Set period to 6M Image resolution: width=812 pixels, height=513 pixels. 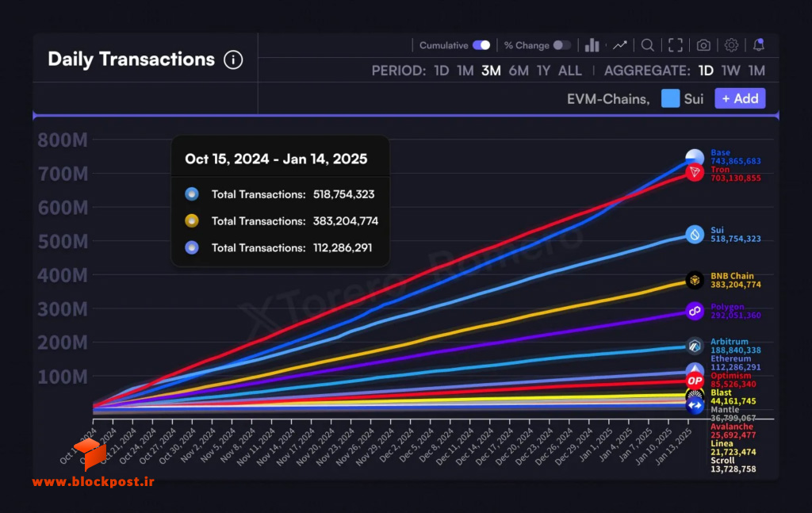click(519, 71)
